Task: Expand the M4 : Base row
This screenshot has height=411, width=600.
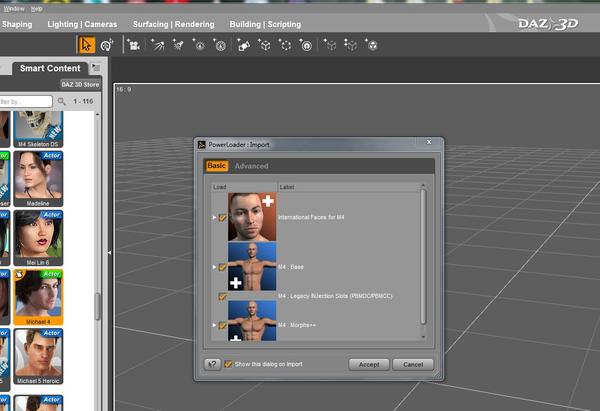Action: (x=214, y=267)
